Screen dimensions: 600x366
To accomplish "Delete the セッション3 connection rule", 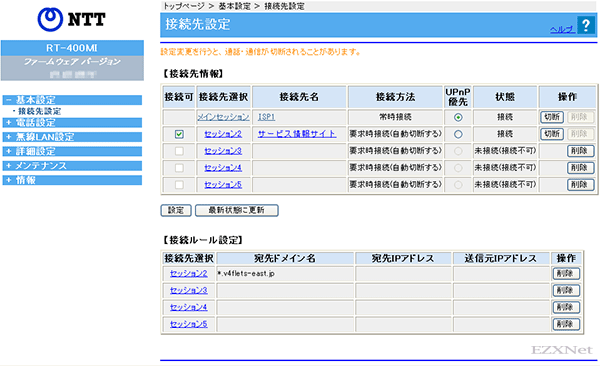I will pyautogui.click(x=566, y=290).
